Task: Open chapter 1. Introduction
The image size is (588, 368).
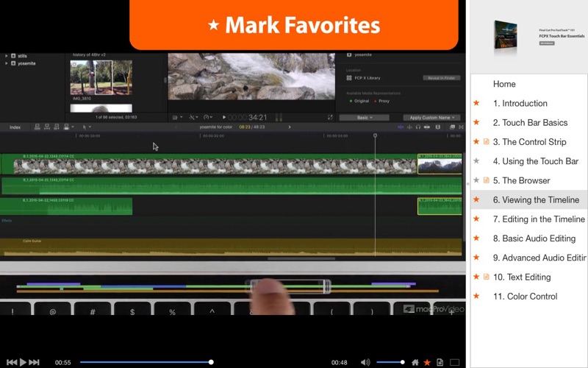Action: 520,103
